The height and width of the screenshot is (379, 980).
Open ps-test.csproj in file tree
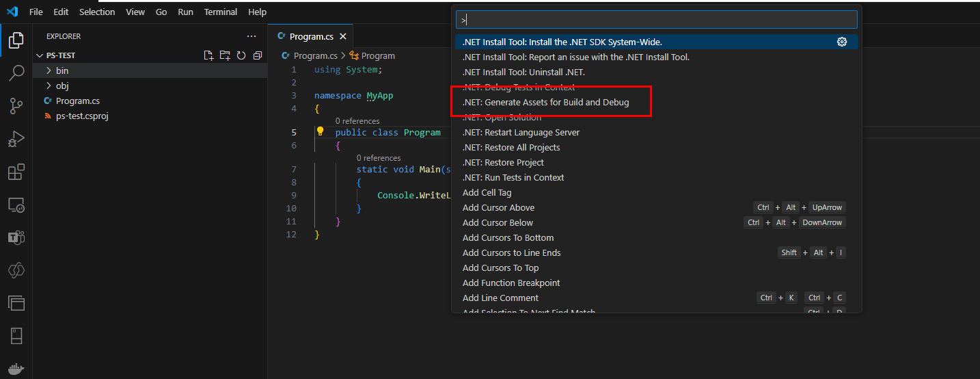[x=82, y=116]
